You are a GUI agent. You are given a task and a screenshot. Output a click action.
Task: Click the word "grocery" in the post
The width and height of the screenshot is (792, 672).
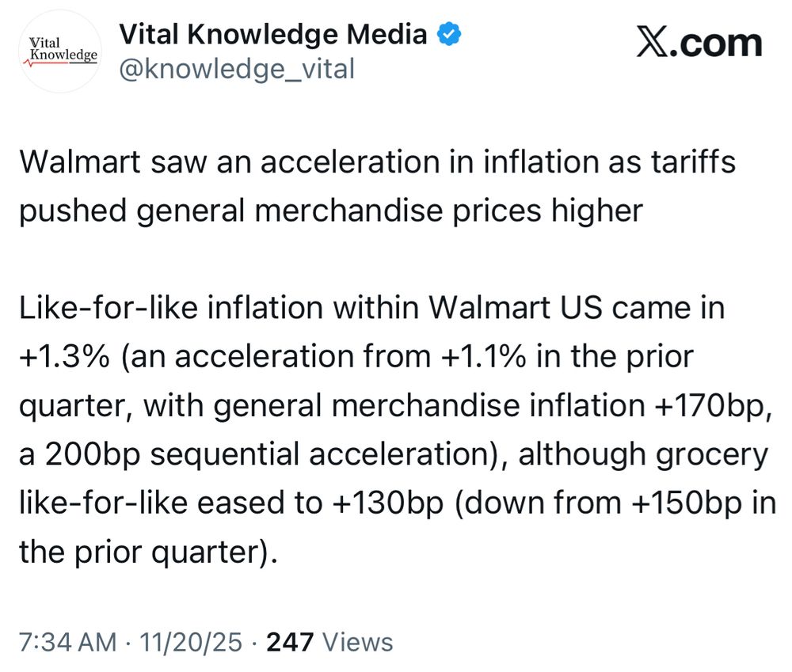(x=712, y=455)
